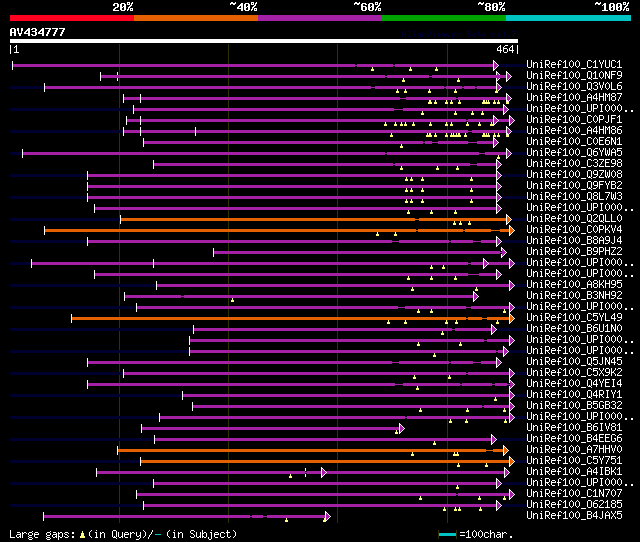The width and height of the screenshot is (640, 542).
Task: Choose the UniRef100_Q4YEI4 entry
Action: (x=574, y=384)
